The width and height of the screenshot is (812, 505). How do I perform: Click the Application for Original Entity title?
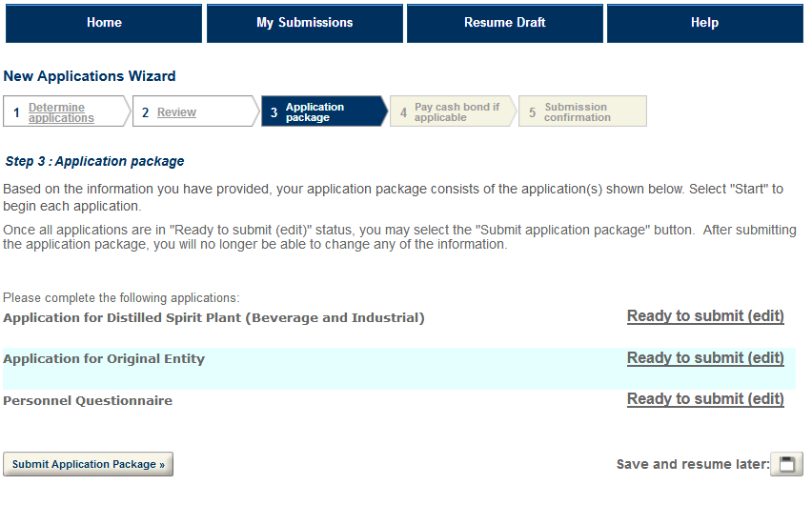104,359
